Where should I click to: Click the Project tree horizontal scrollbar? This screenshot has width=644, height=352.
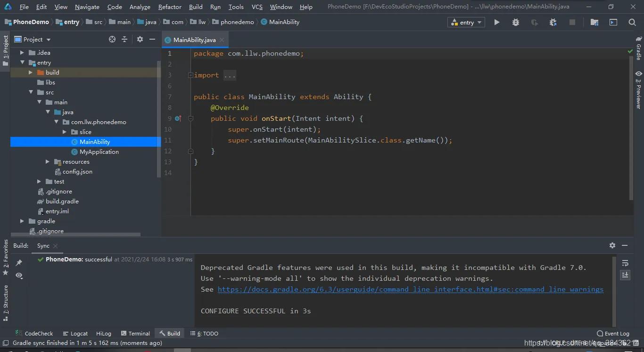75,235
